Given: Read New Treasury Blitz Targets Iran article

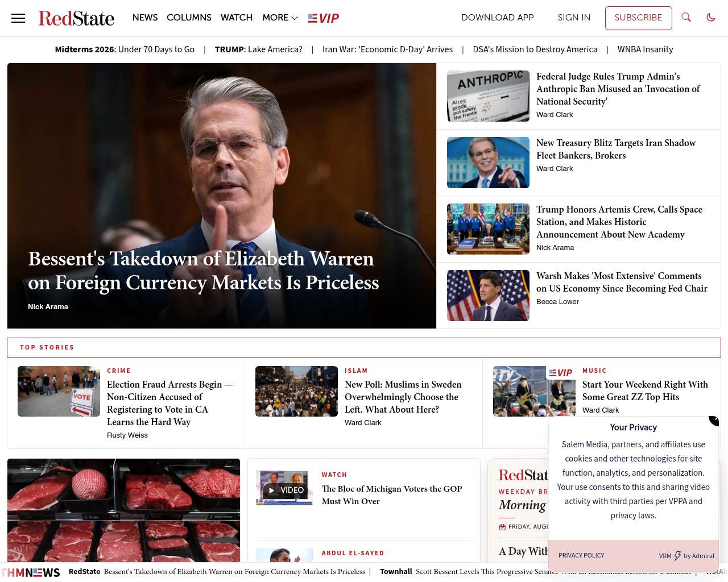Looking at the screenshot, I should point(616,149).
